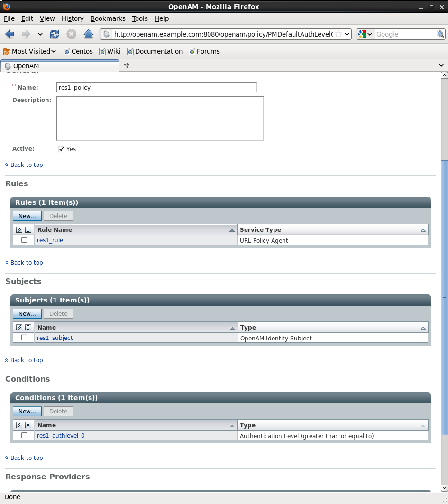Open the Centos bookmark
This screenshot has height=504, width=448.
(78, 51)
